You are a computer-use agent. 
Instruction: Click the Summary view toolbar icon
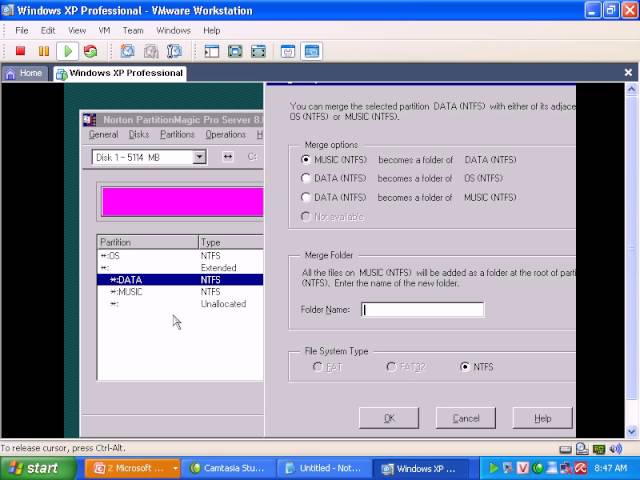click(288, 51)
